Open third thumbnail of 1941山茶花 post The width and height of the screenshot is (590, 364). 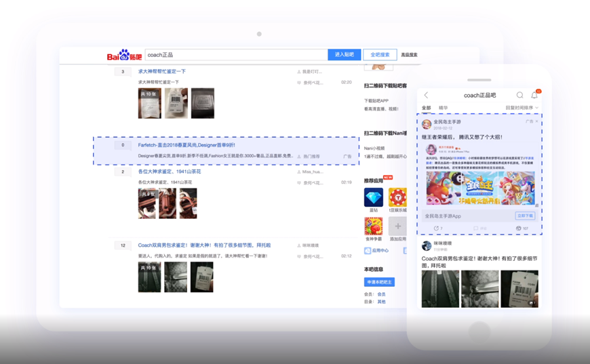(x=188, y=203)
